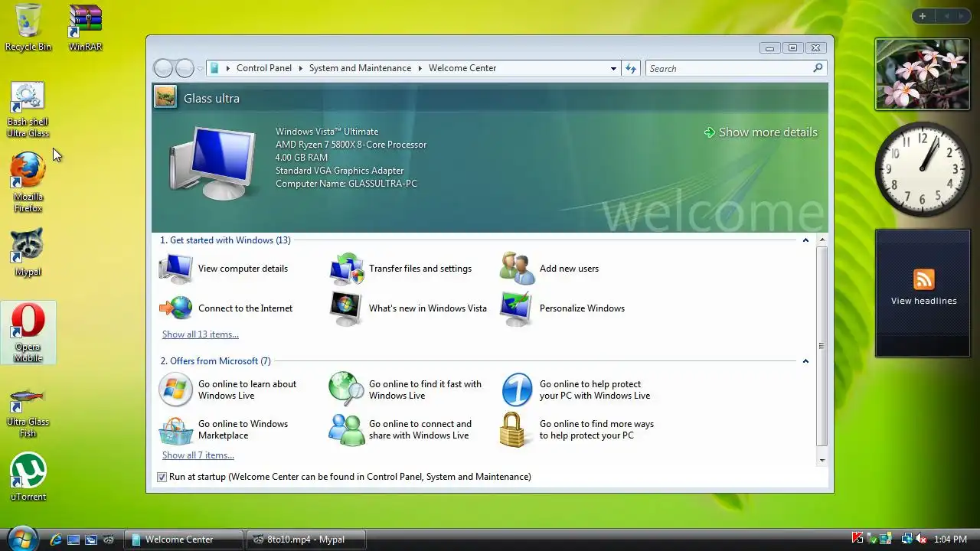
Task: Open the WinRAR desktop shortcut
Action: [85, 28]
